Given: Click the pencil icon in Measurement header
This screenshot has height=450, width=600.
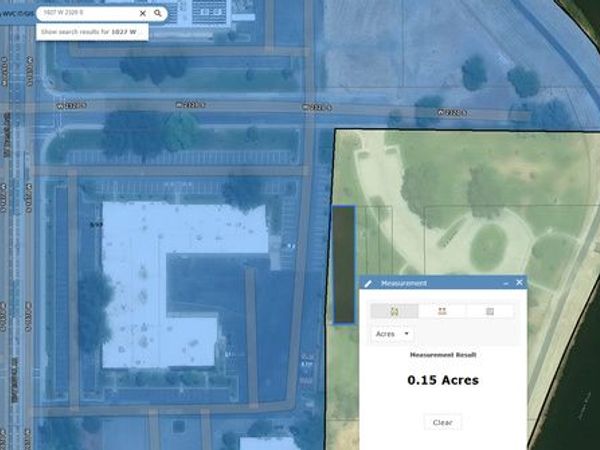Looking at the screenshot, I should [368, 283].
